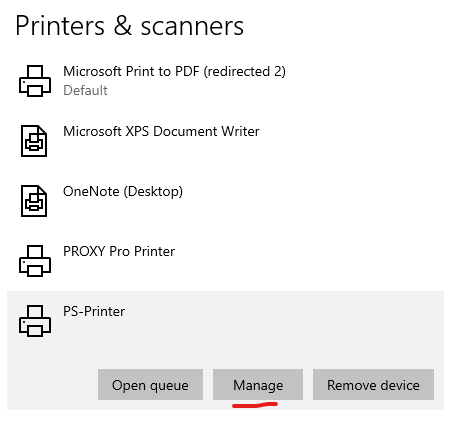This screenshot has height=431, width=463.
Task: Click the PROXY Pro Printer icon
Action: pos(35,261)
